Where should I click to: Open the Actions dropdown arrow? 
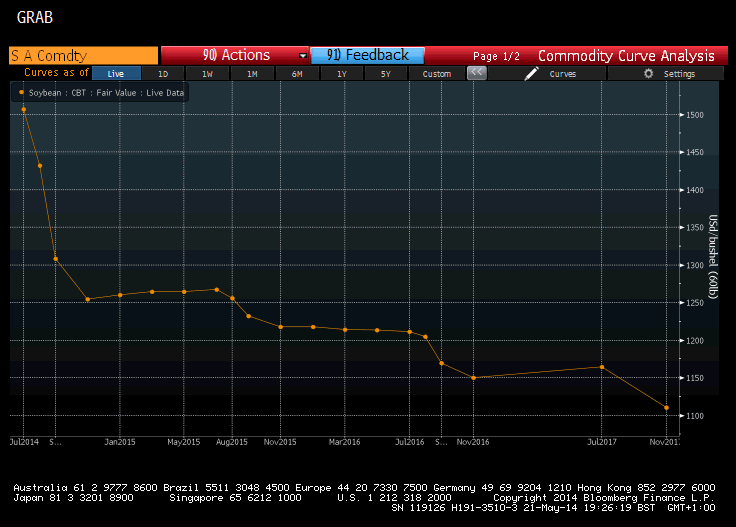pyautogui.click(x=303, y=56)
